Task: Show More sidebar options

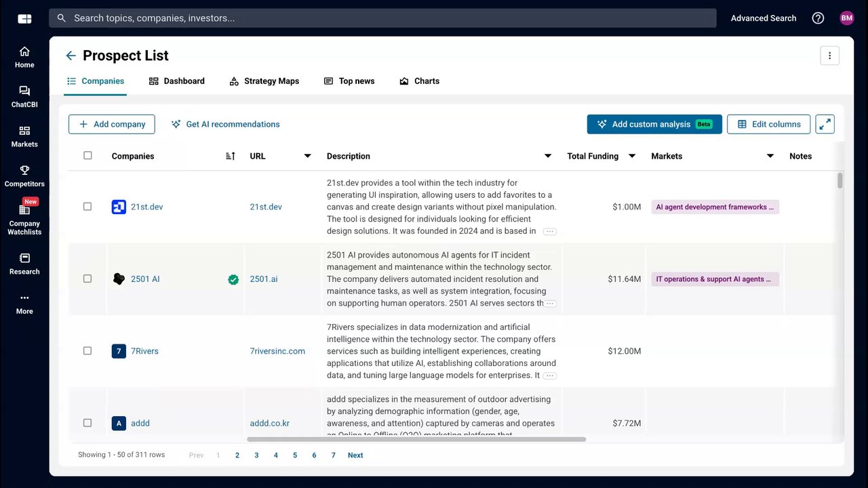Action: click(x=24, y=304)
